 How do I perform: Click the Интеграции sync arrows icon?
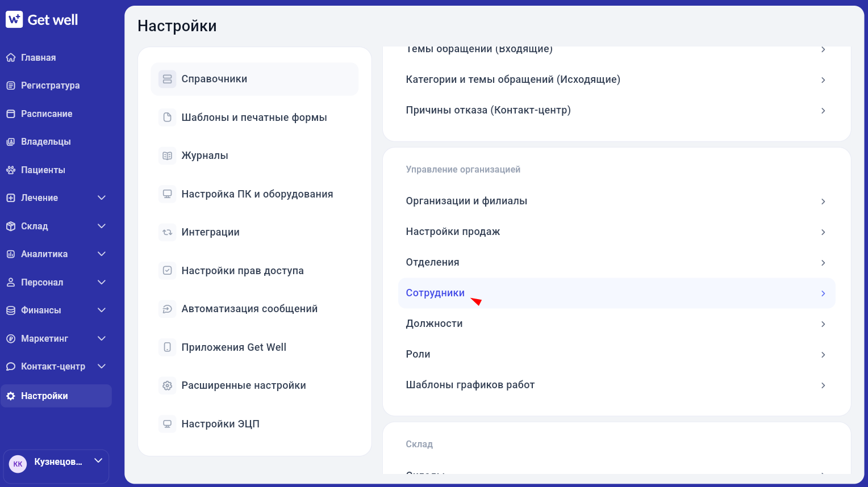(x=168, y=232)
